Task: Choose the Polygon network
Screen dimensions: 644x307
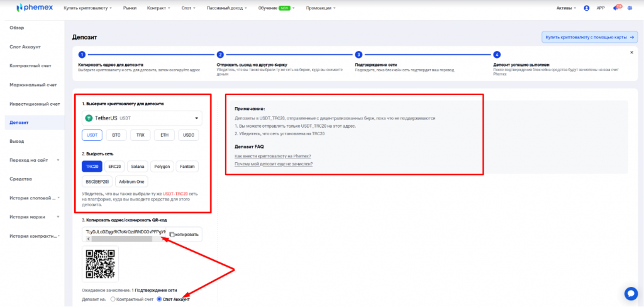Action: coord(162,167)
